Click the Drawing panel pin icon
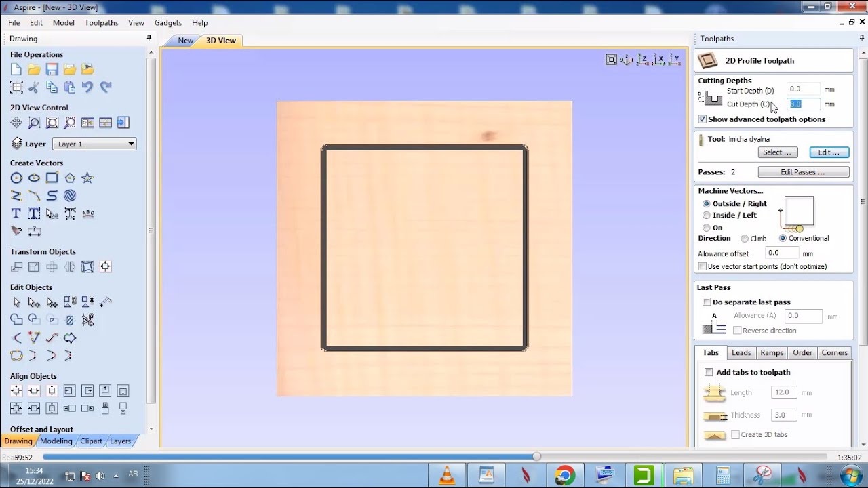 (x=149, y=38)
